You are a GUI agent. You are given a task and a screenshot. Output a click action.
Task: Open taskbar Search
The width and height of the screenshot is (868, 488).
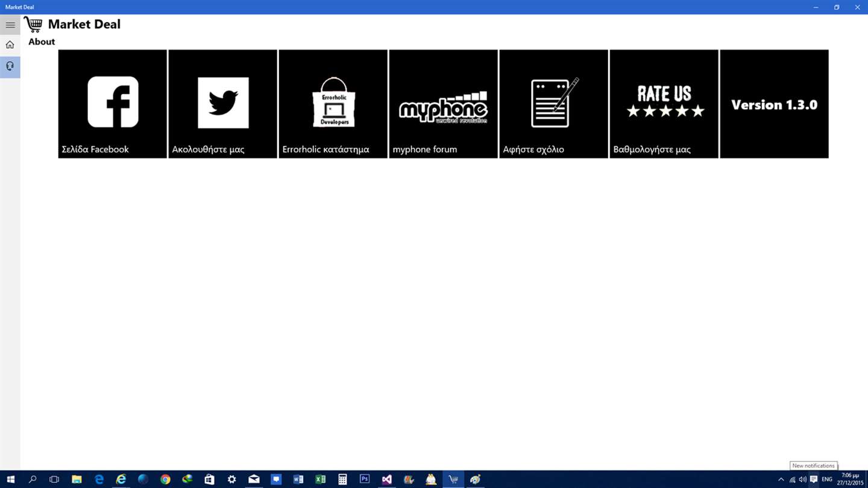click(33, 480)
